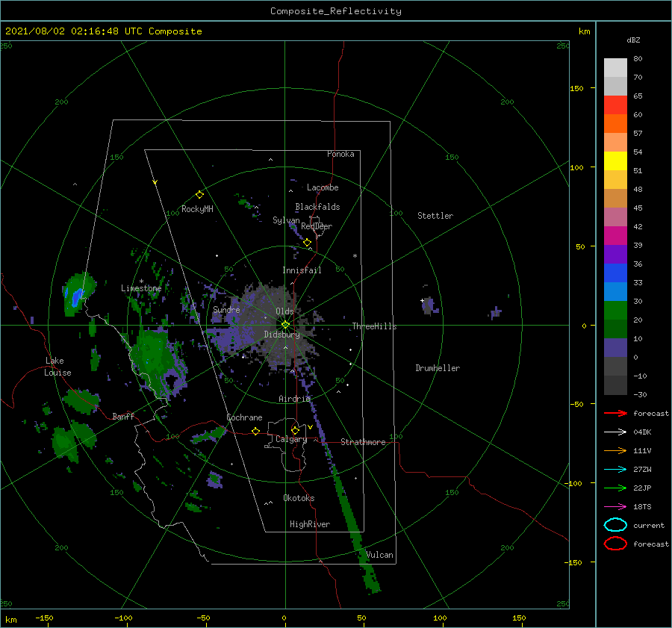Click the magenta 39-42 dBZ swatch
The image size is (672, 628).
(615, 236)
